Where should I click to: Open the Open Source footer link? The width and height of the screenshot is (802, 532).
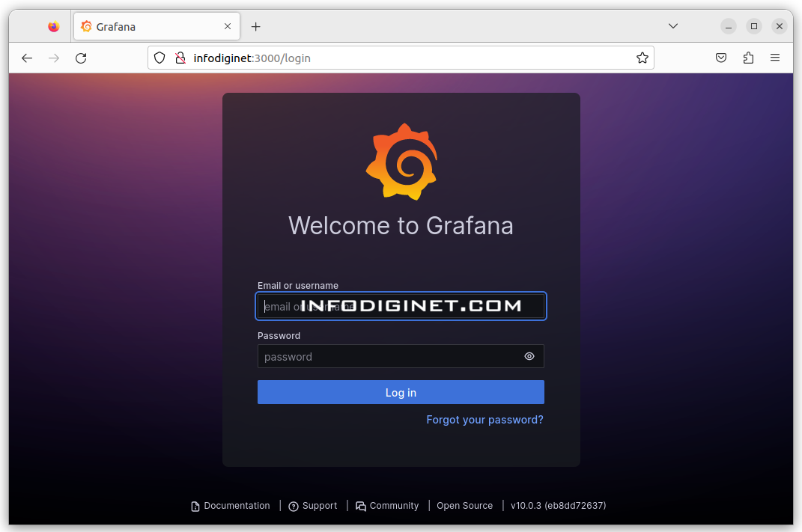(465, 506)
